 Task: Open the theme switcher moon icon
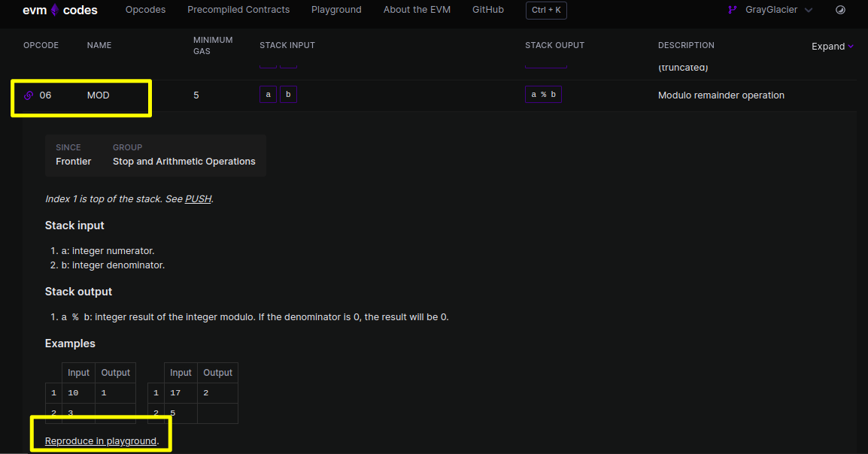tap(840, 10)
